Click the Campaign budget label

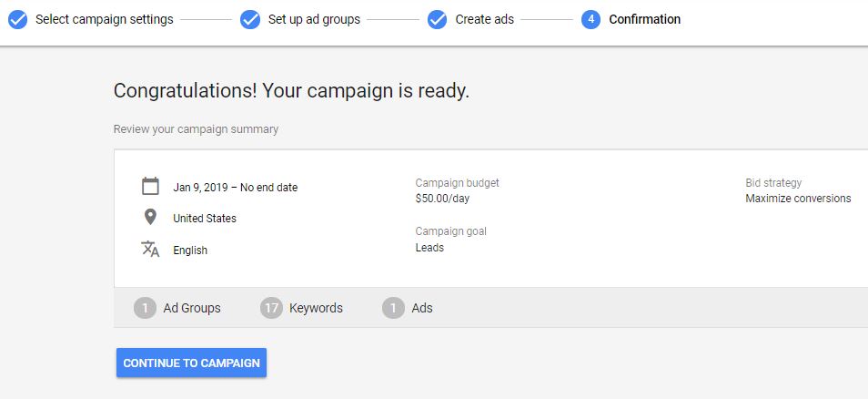pyautogui.click(x=458, y=183)
